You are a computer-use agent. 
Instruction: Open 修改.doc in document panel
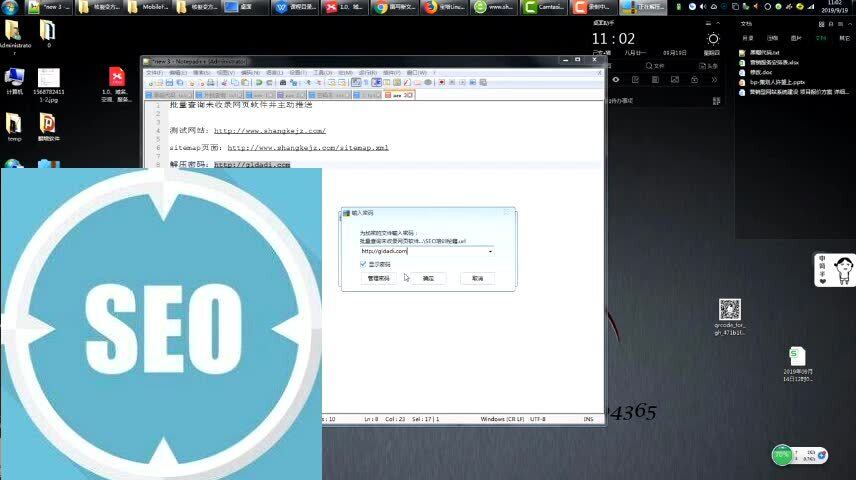pyautogui.click(x=756, y=73)
